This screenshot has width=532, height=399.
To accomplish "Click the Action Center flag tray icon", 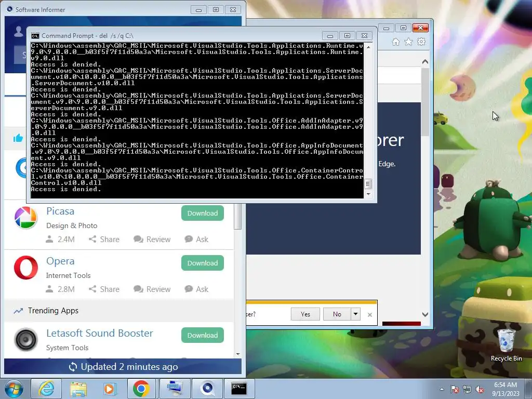I will (x=454, y=390).
